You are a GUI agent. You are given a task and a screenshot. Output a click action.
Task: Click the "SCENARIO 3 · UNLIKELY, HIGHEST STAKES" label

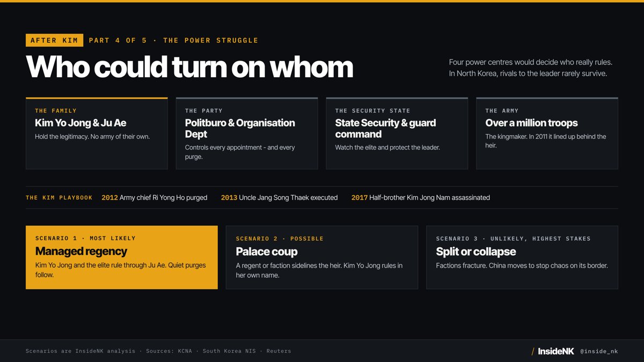(513, 239)
